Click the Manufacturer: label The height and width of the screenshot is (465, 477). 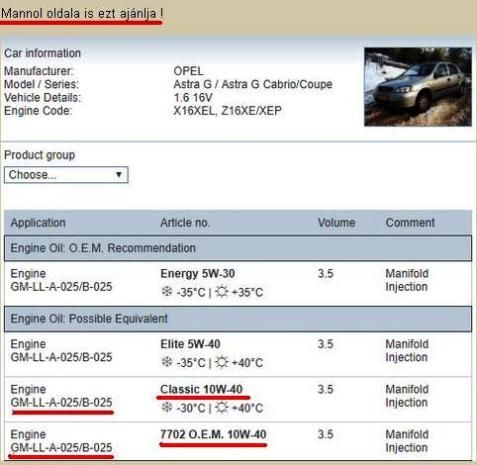pos(39,71)
